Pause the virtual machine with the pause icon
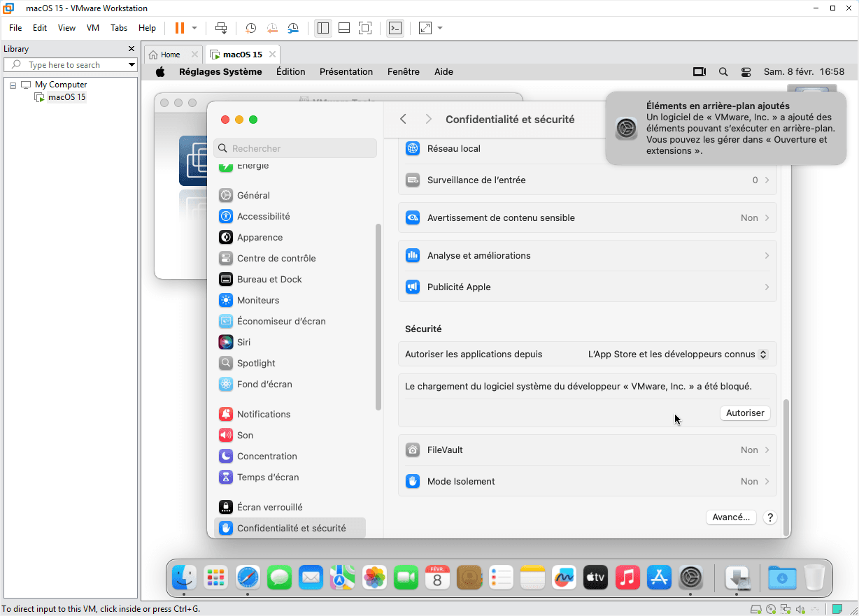 [x=180, y=28]
